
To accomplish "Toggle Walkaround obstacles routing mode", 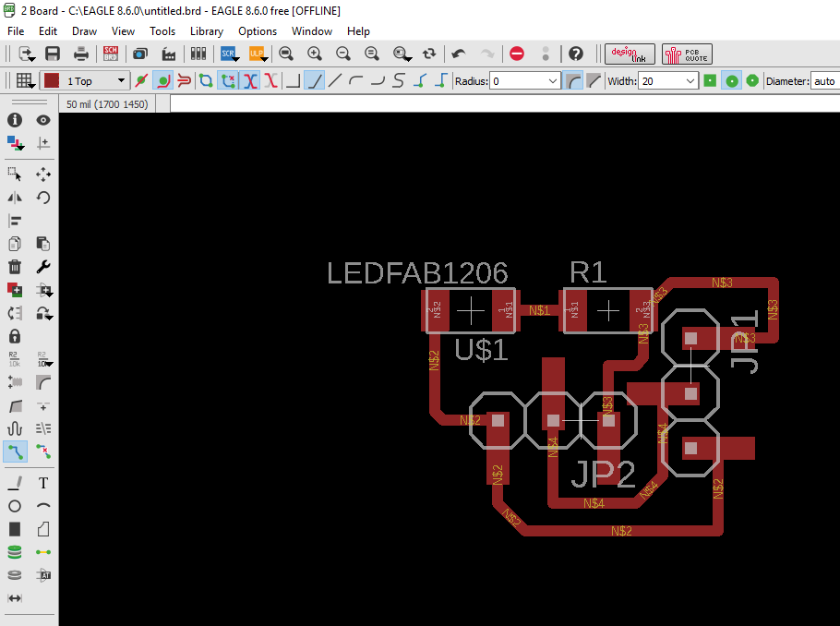I will click(x=162, y=81).
